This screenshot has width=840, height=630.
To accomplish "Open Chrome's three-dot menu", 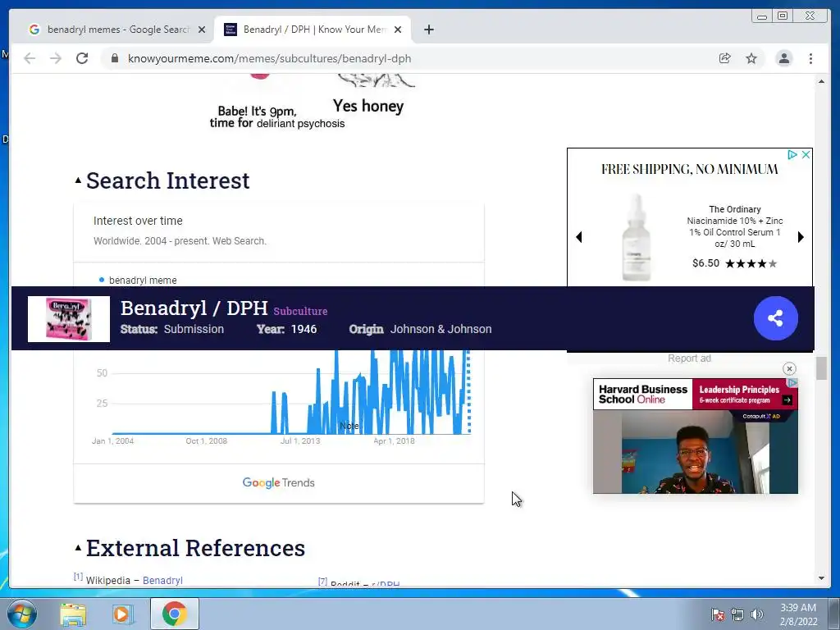I will pyautogui.click(x=810, y=58).
